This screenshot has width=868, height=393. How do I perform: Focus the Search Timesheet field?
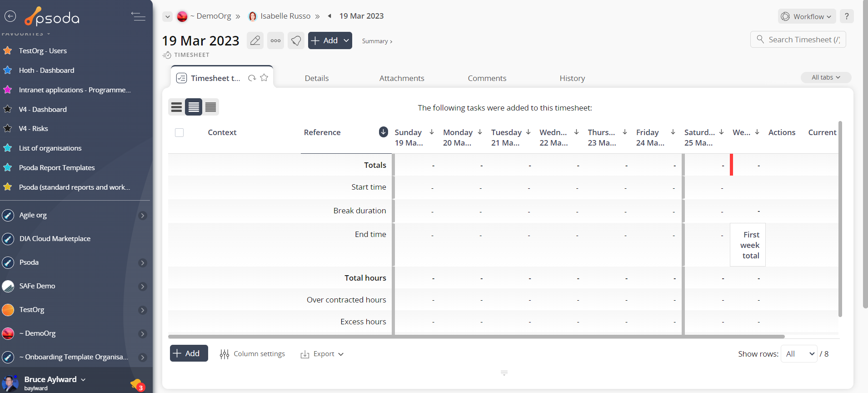click(x=798, y=40)
